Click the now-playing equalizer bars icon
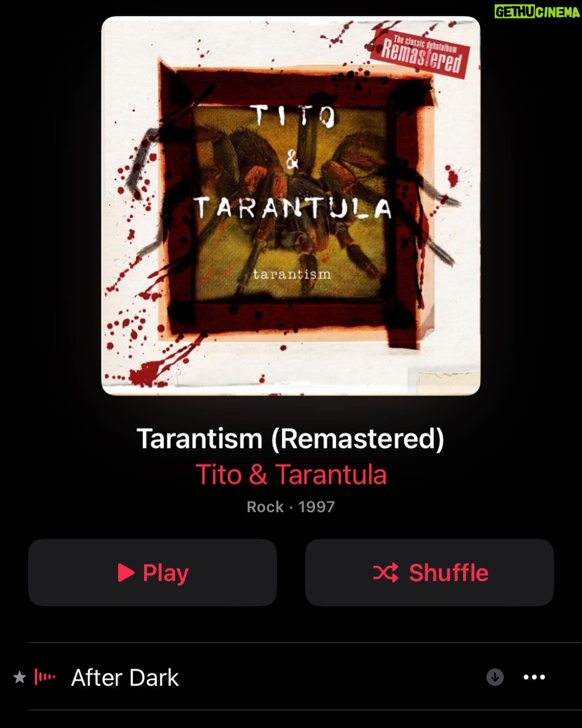582x728 pixels. (45, 677)
